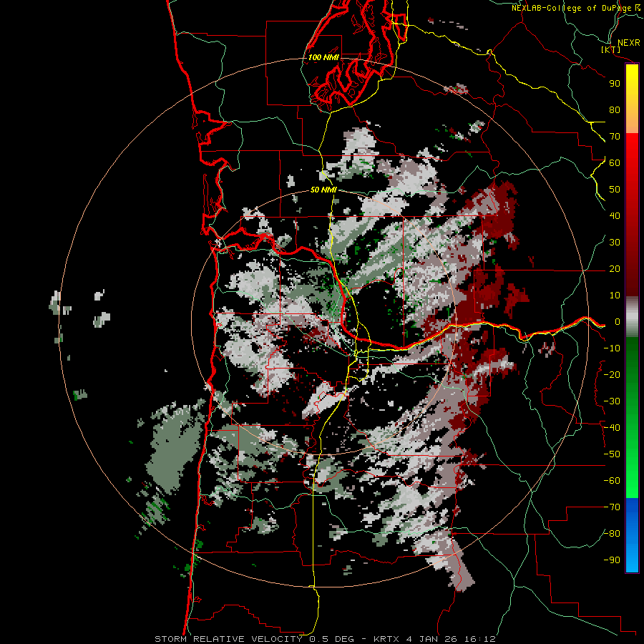
Task: Click the "-70" scale value
Action: point(612,507)
